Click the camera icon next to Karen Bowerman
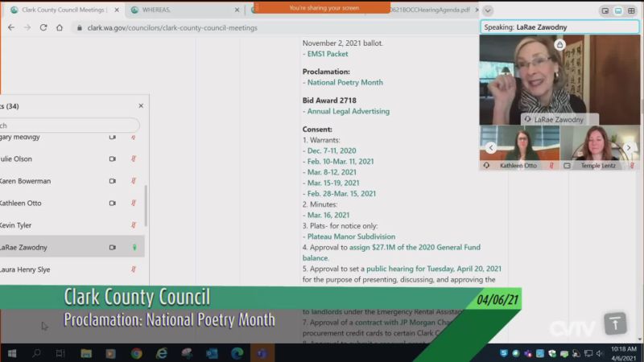Screen dimensions: 644x362 113,181
